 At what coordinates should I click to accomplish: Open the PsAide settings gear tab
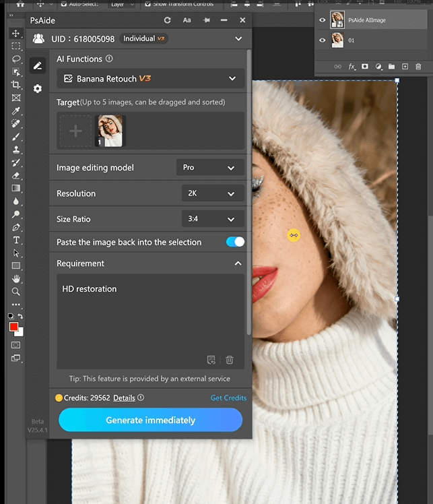pyautogui.click(x=38, y=88)
